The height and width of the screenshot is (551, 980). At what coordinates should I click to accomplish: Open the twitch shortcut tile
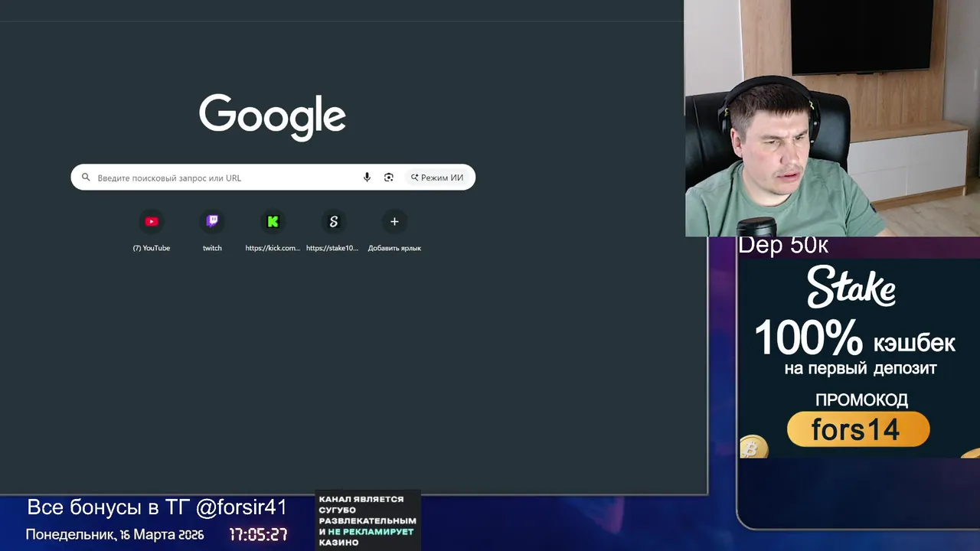coord(212,230)
